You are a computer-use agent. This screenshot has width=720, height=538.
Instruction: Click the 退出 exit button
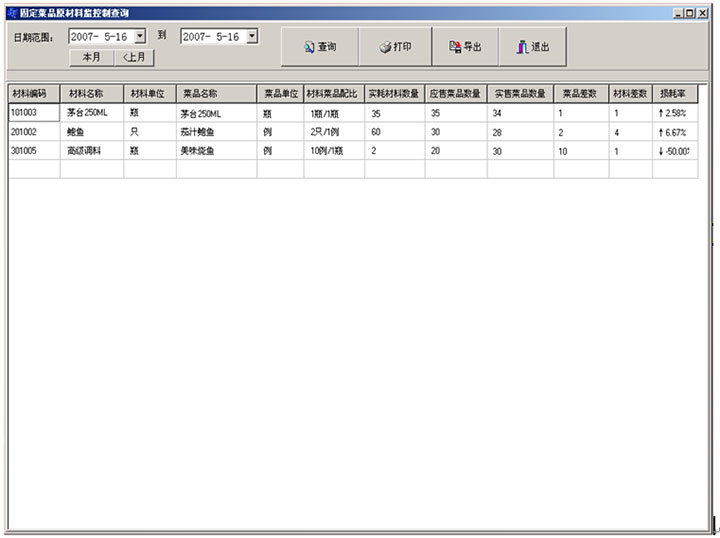coord(533,46)
